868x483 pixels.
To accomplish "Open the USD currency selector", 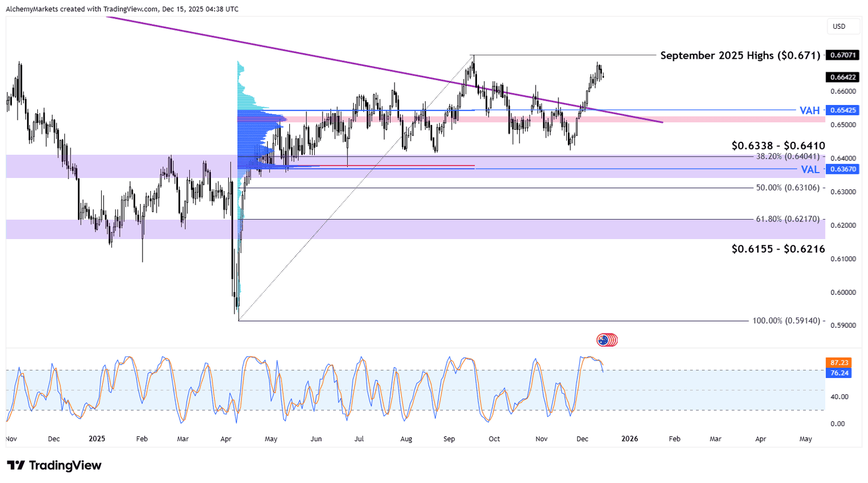I will 843,26.
